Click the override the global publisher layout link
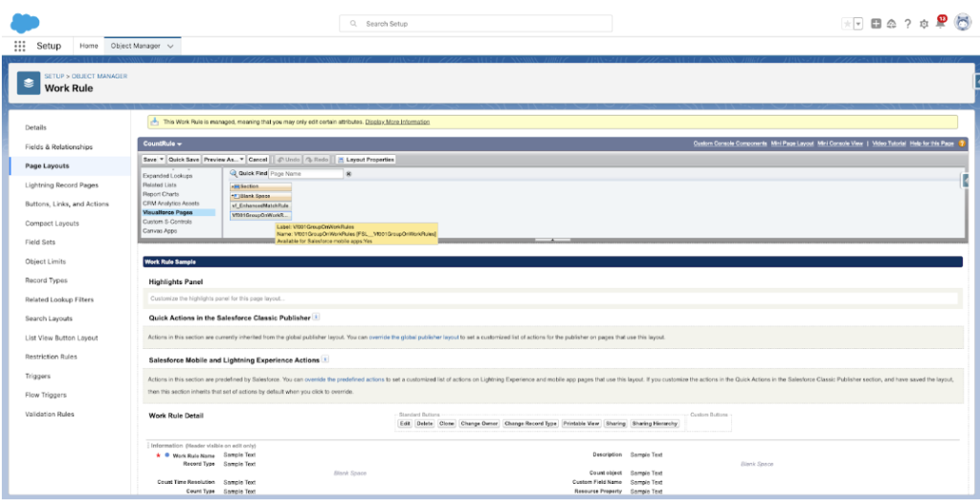Viewport: 980px width, 503px height. tap(413, 338)
